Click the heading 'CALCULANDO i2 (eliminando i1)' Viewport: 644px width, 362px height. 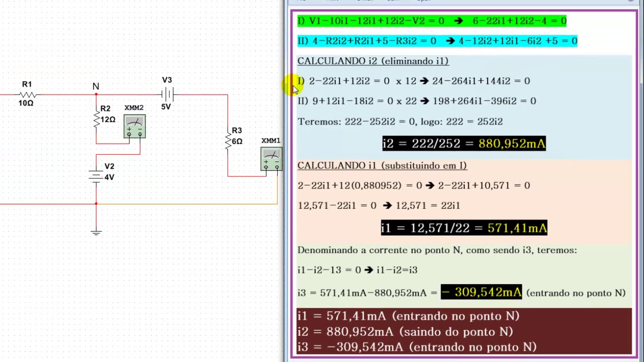coord(373,61)
